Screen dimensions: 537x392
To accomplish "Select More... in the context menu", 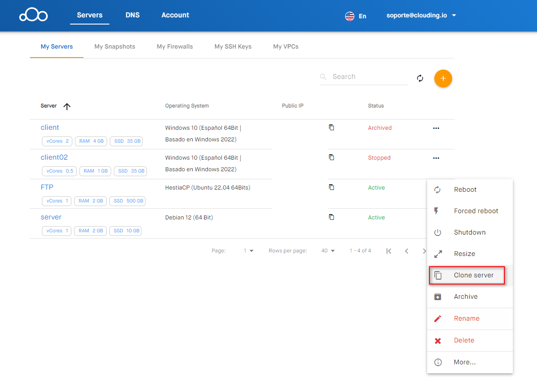I will click(x=470, y=362).
